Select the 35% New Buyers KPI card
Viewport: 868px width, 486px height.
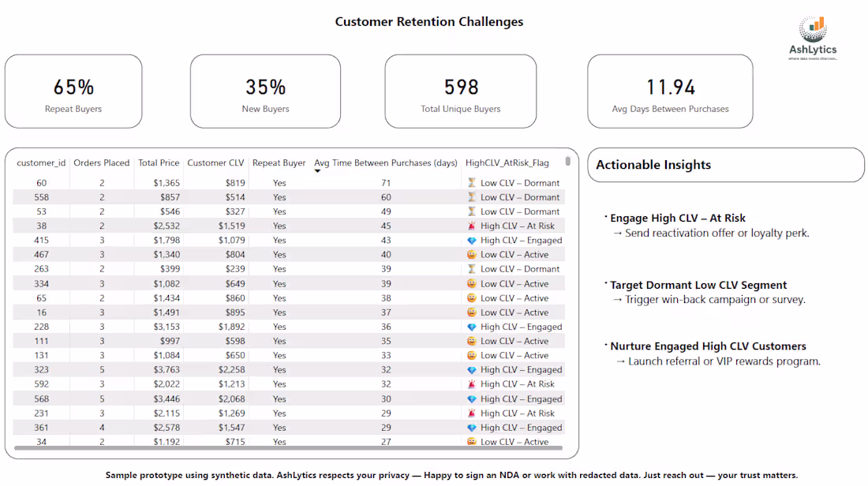click(x=266, y=91)
